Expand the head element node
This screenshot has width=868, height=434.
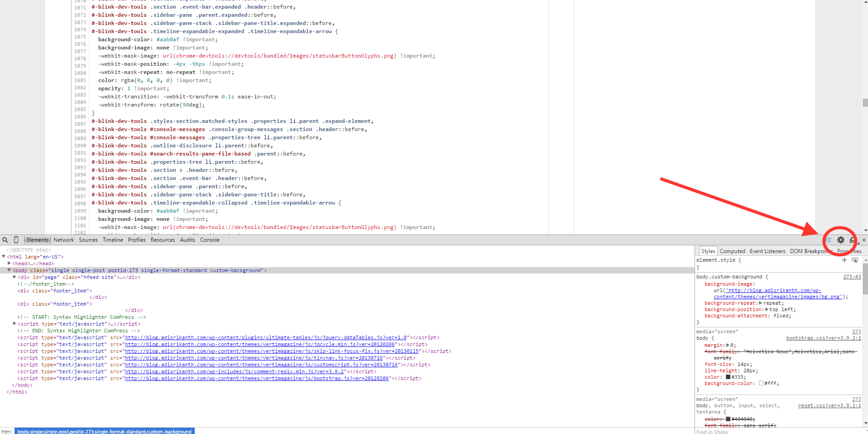(9, 263)
